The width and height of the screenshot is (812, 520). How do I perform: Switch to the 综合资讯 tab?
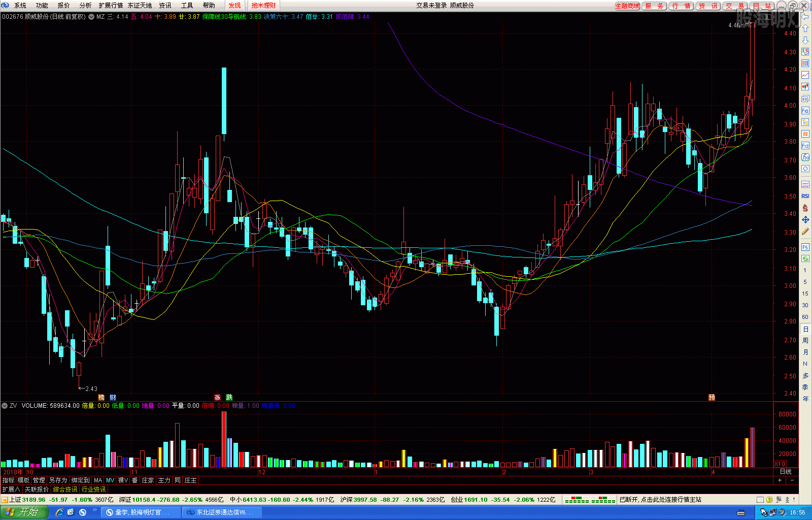point(65,489)
